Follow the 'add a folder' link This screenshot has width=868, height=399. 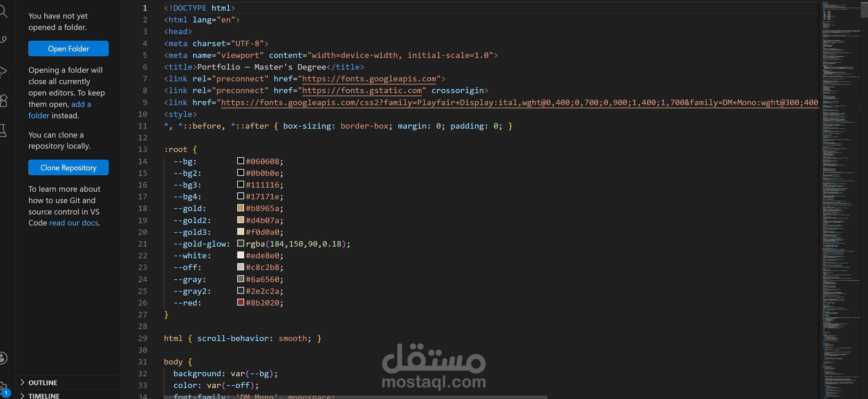[81, 104]
